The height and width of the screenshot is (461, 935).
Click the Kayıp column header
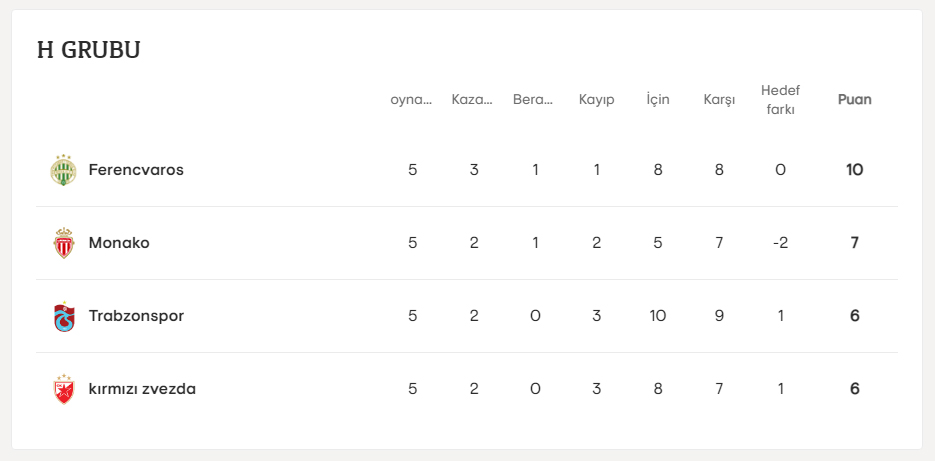596,100
